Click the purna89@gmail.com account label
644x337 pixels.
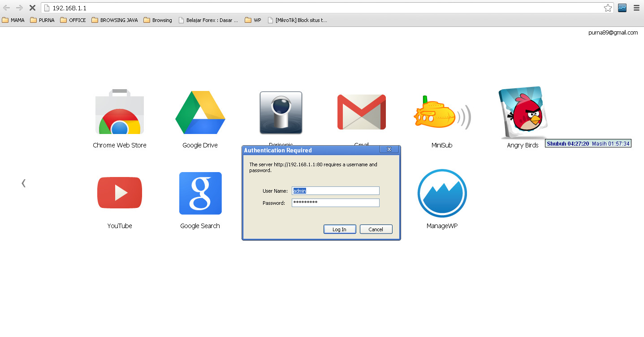(x=613, y=32)
